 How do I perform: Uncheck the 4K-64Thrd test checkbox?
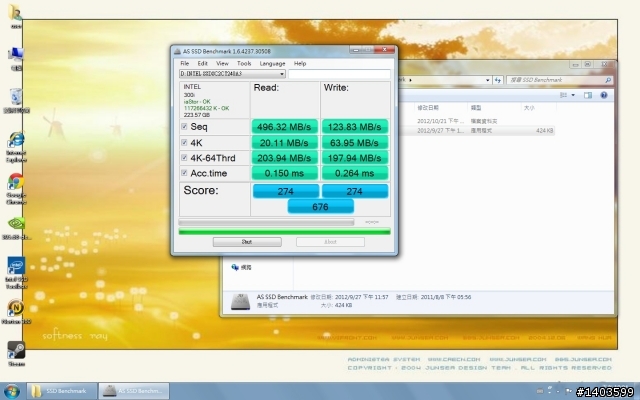184,158
